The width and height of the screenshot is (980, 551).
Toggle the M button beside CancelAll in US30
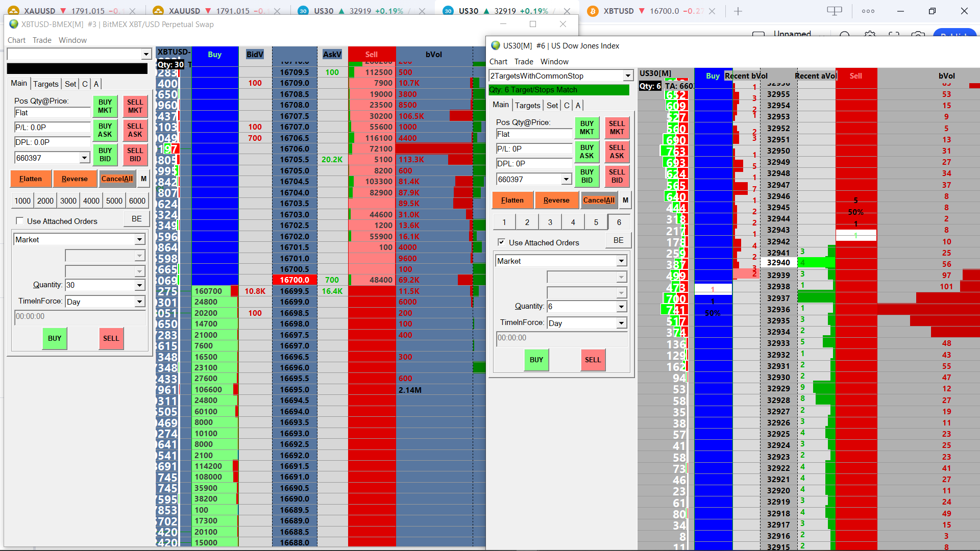625,200
